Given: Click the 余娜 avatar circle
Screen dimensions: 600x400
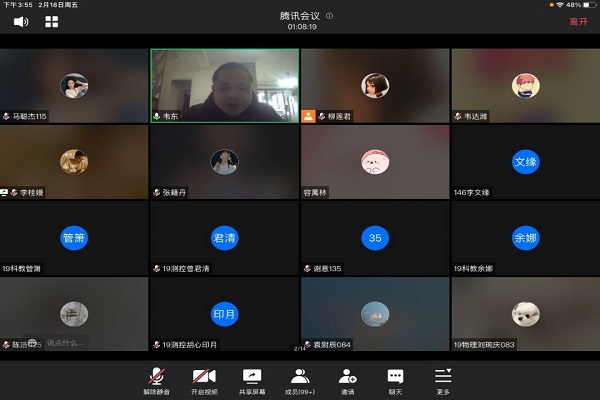Looking at the screenshot, I should 525,238.
